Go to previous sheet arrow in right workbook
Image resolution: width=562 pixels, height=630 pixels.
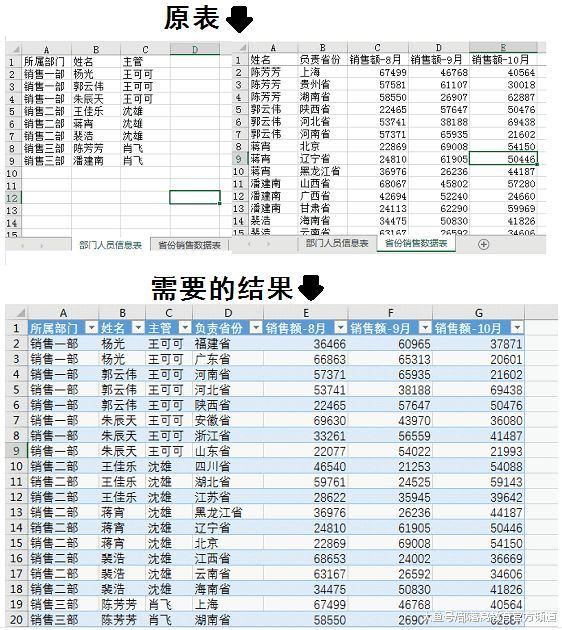250,244
